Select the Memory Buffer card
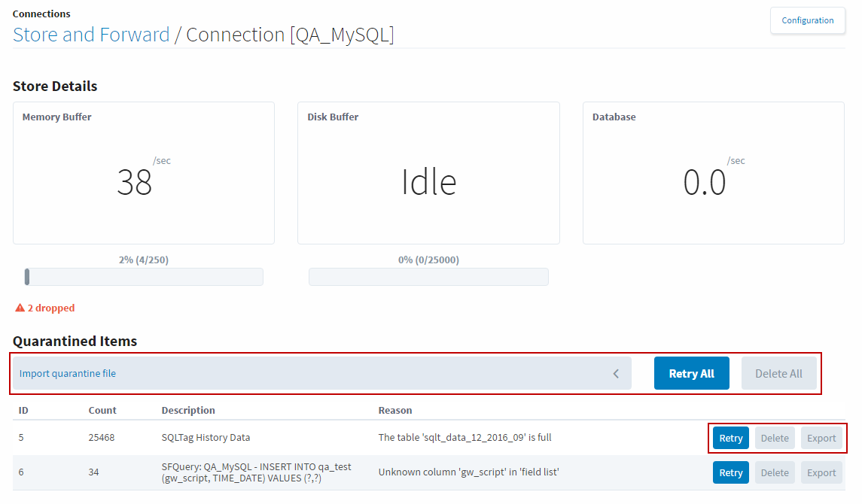862x504 pixels. coord(144,173)
